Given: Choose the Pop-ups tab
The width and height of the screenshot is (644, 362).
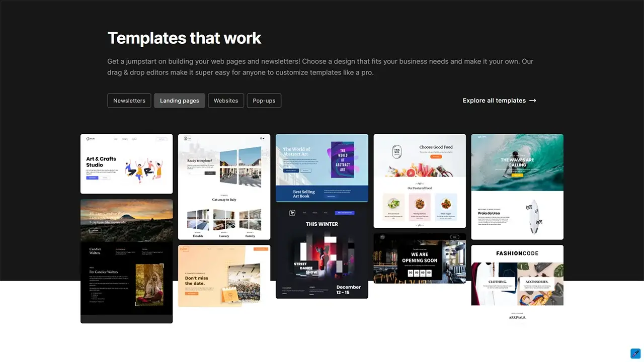Looking at the screenshot, I should 264,101.
